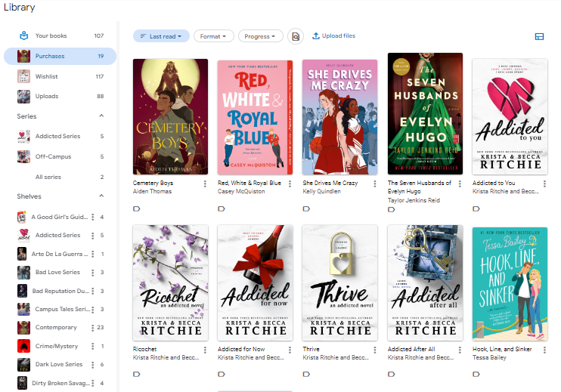This screenshot has width=561, height=392.
Task: Open options for Dirty Broken Savages shelf
Action: pyautogui.click(x=93, y=383)
